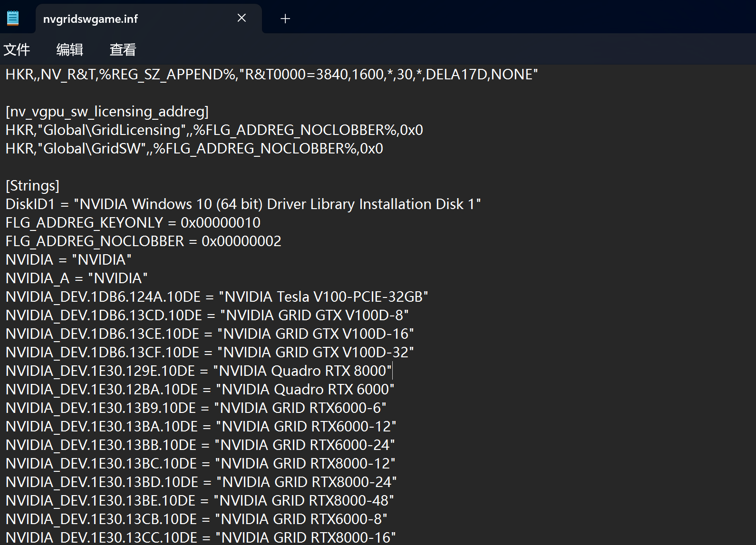Open a new tab with plus button

(x=285, y=19)
